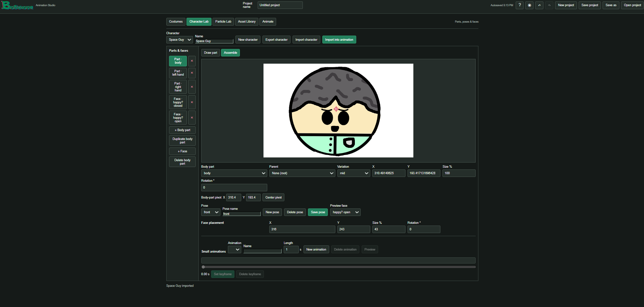Open the Character dropdown showing Space Guy

click(180, 40)
